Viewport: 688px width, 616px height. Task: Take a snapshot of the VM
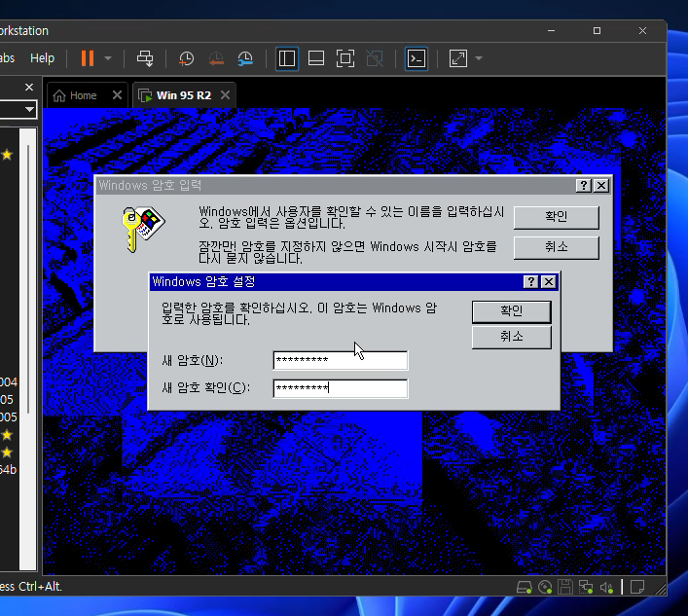tap(187, 58)
